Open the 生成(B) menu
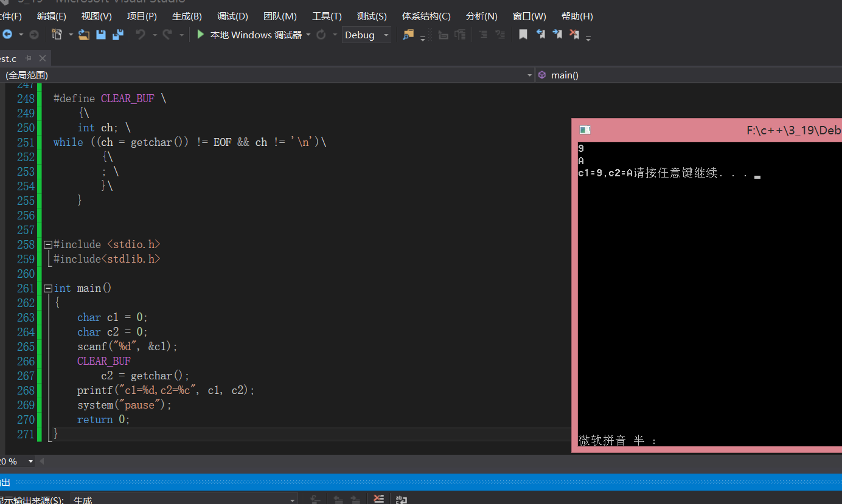 click(187, 16)
